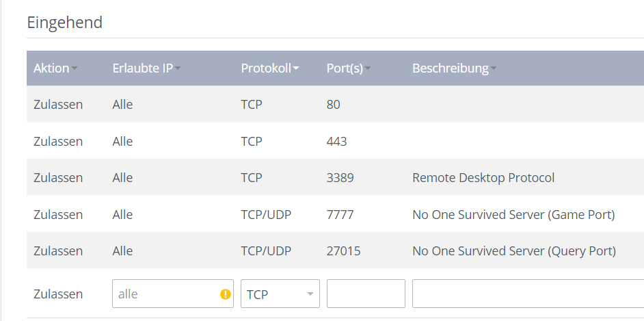This screenshot has height=321, width=644.
Task: Select the port 443 rule row
Action: click(x=335, y=141)
